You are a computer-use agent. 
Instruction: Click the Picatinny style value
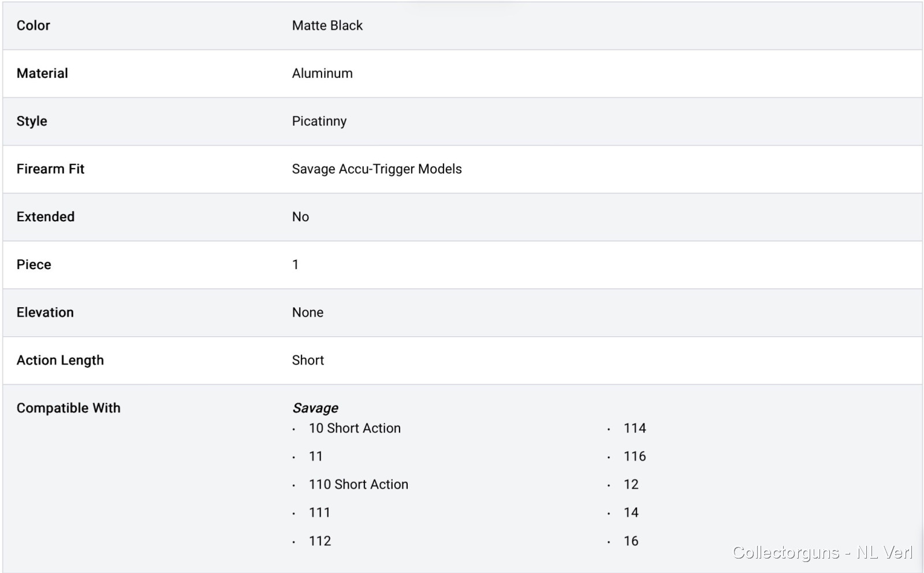319,121
